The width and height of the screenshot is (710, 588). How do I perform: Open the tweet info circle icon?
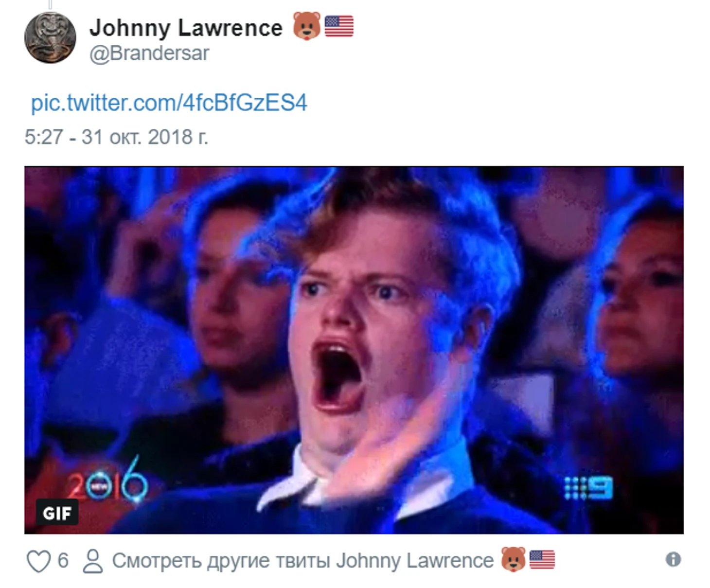[673, 559]
